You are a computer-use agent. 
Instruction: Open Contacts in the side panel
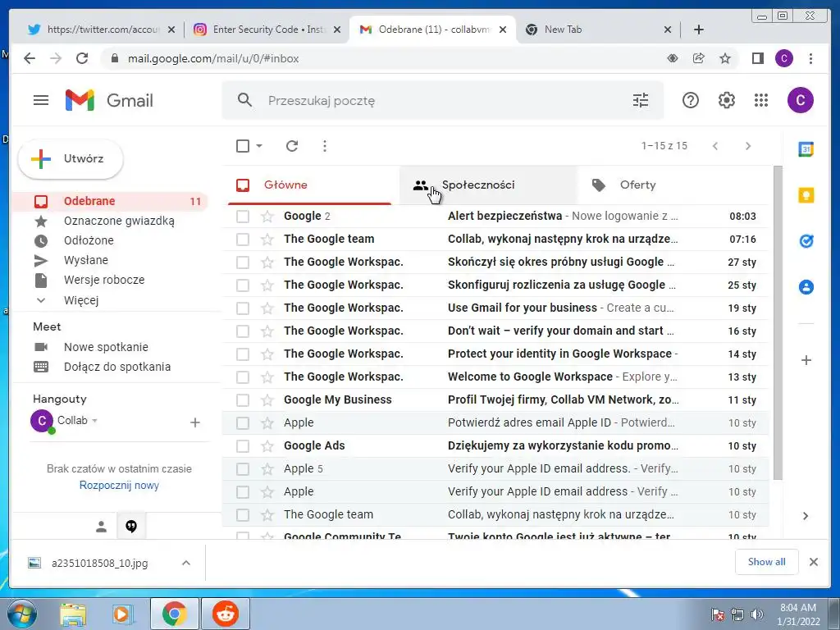(x=806, y=287)
